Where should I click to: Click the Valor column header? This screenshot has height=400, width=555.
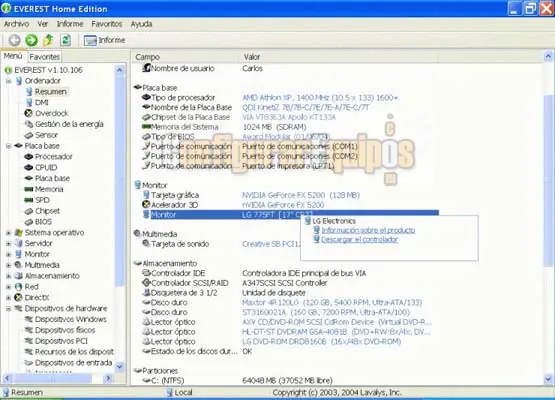[252, 57]
